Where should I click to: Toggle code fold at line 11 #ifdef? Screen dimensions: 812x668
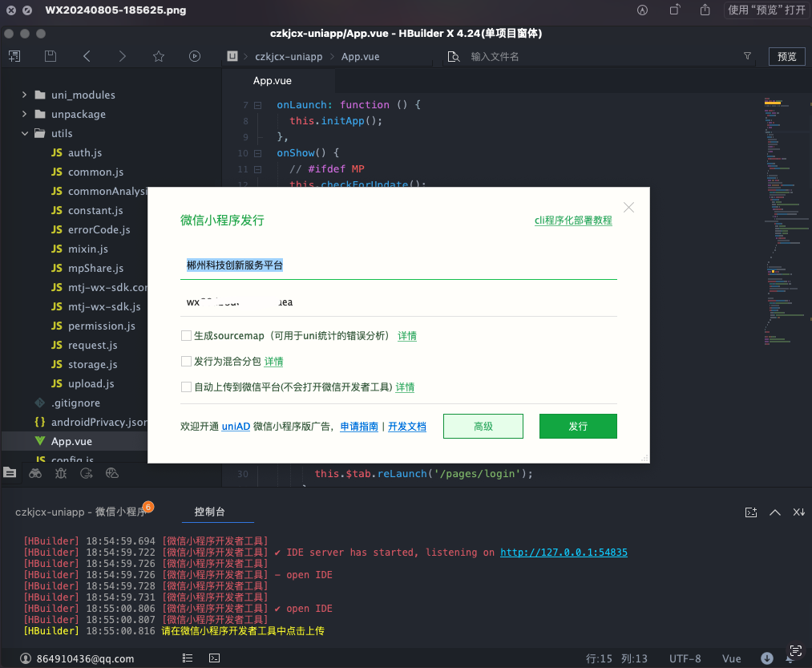pyautogui.click(x=257, y=169)
